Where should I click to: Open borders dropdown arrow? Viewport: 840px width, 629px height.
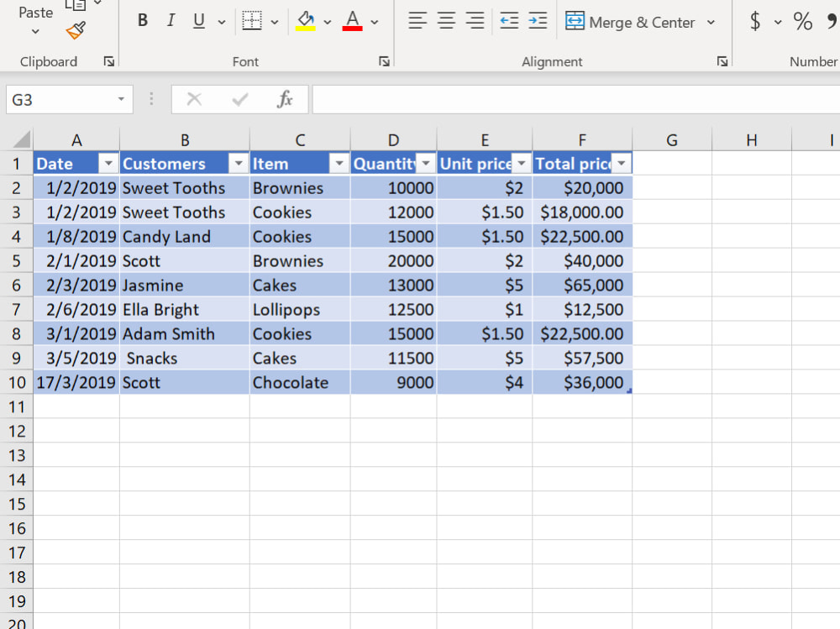click(275, 23)
